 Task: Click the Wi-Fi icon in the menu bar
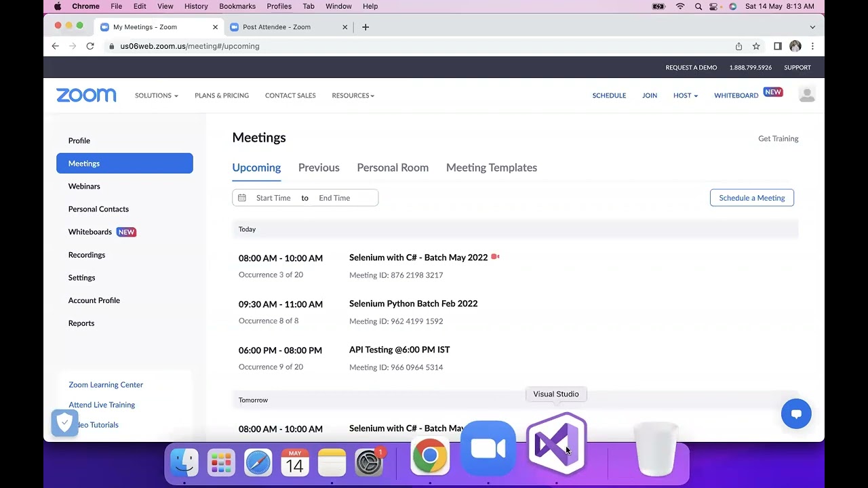coord(680,6)
